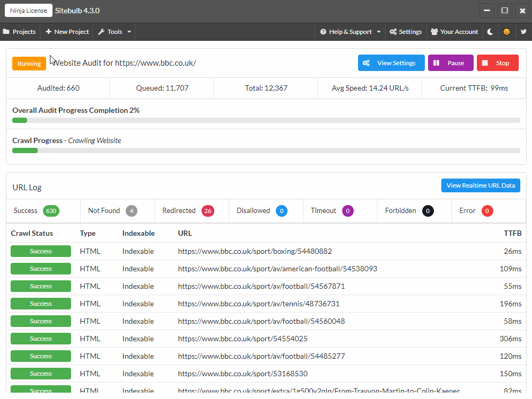Close the Sitebulb window
The height and width of the screenshot is (399, 532).
tap(522, 11)
